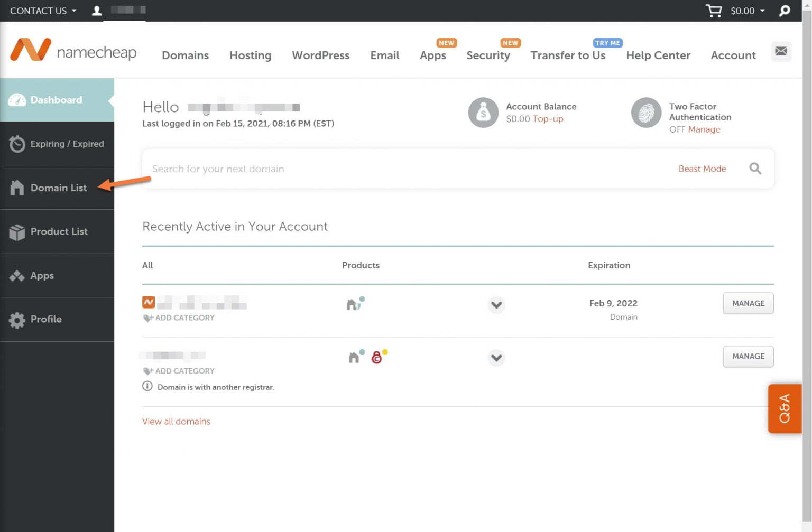This screenshot has height=532, width=812.
Task: Expand the first domain's details chevron
Action: point(496,305)
